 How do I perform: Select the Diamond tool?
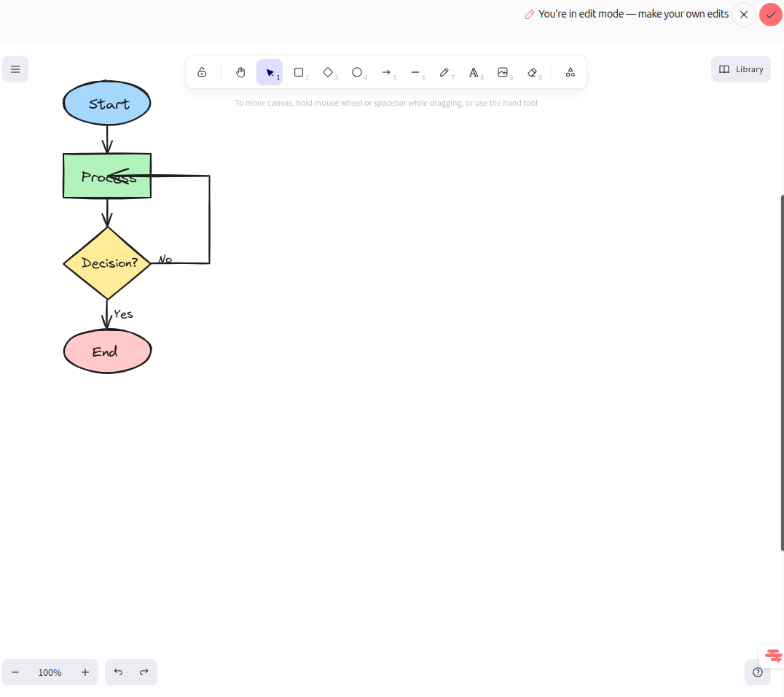pyautogui.click(x=328, y=73)
